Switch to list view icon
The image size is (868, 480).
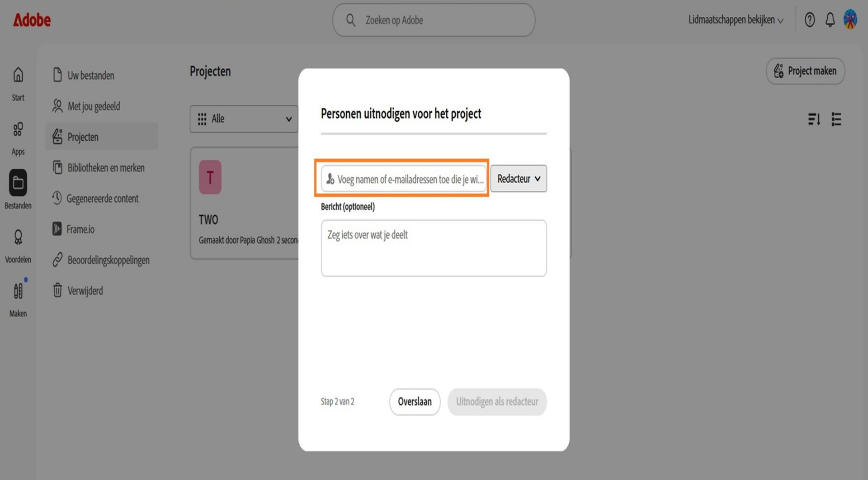click(836, 119)
